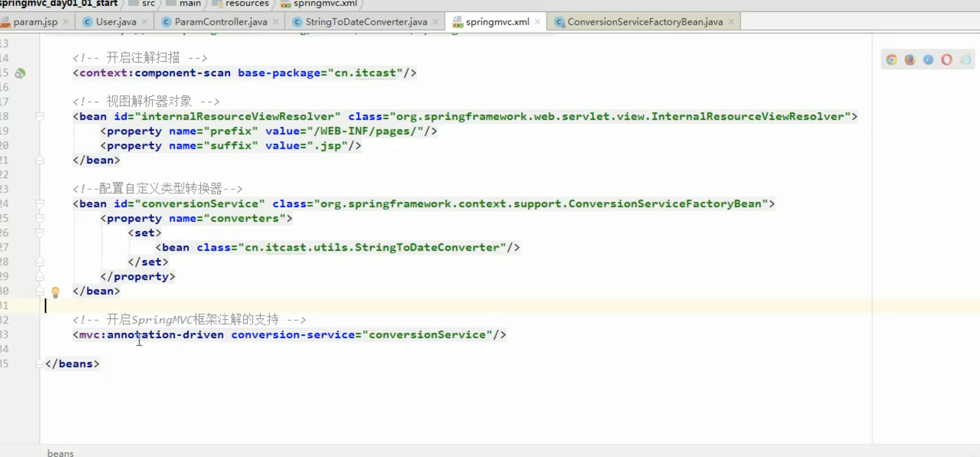
Task: Click line number 33 in gutter
Action: tap(4, 335)
